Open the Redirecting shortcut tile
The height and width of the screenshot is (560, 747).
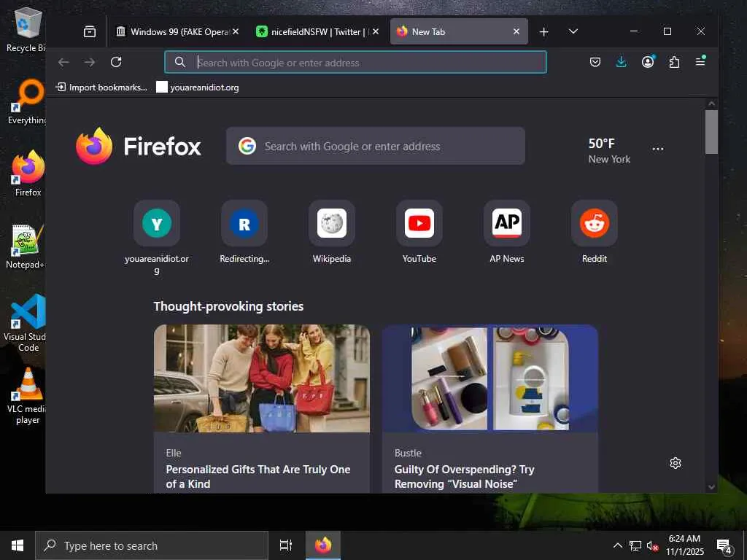pyautogui.click(x=244, y=232)
